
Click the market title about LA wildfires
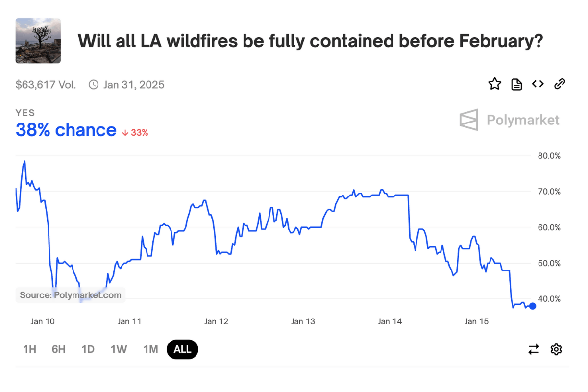310,41
